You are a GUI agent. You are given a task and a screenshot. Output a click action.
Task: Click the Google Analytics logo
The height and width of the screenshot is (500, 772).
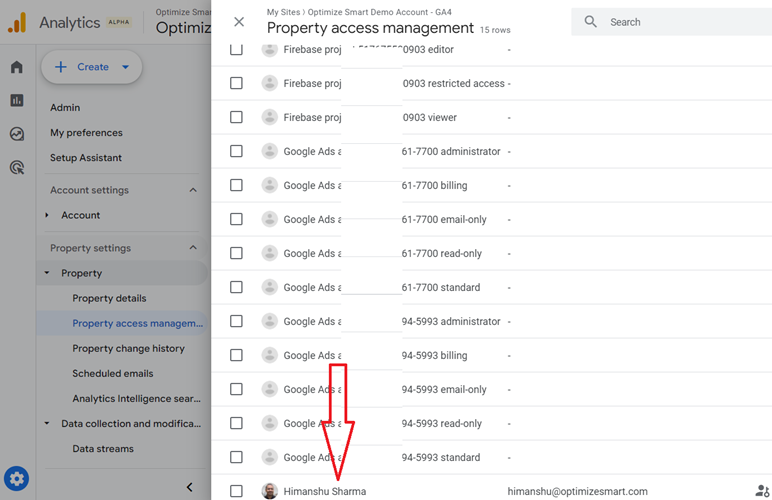coord(17,23)
